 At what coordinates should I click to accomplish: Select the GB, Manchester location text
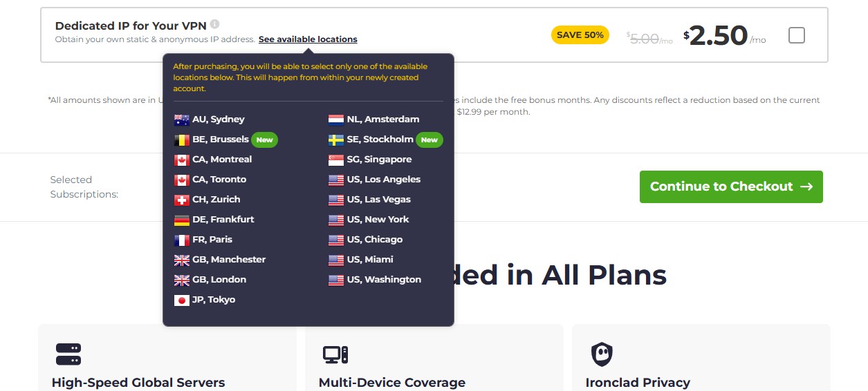coord(229,260)
